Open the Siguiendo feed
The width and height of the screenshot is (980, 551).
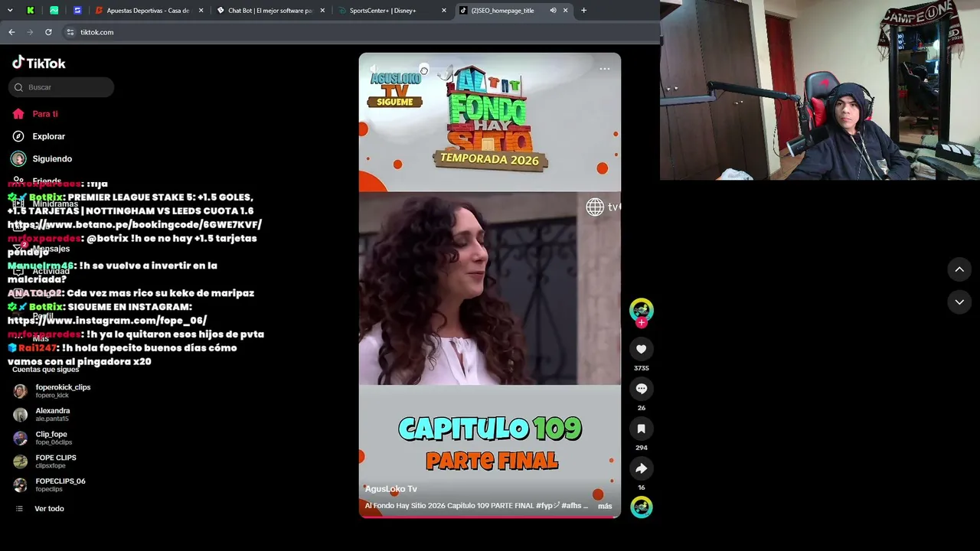click(x=42, y=158)
